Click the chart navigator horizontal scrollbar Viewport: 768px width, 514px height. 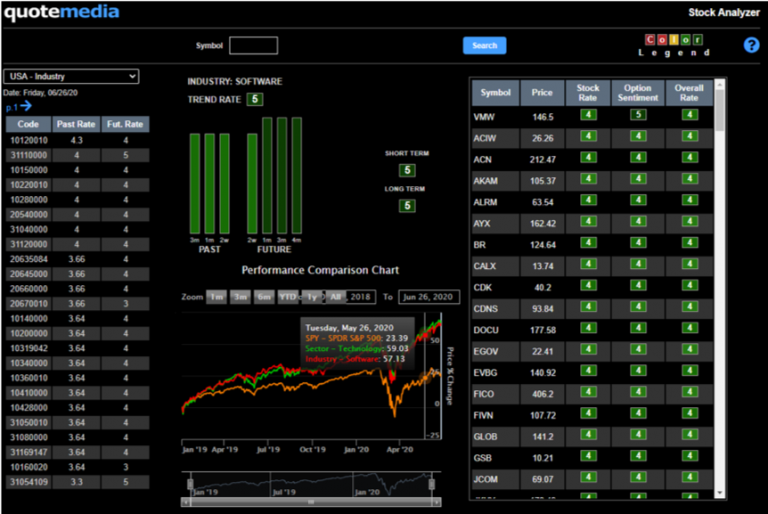(x=311, y=502)
